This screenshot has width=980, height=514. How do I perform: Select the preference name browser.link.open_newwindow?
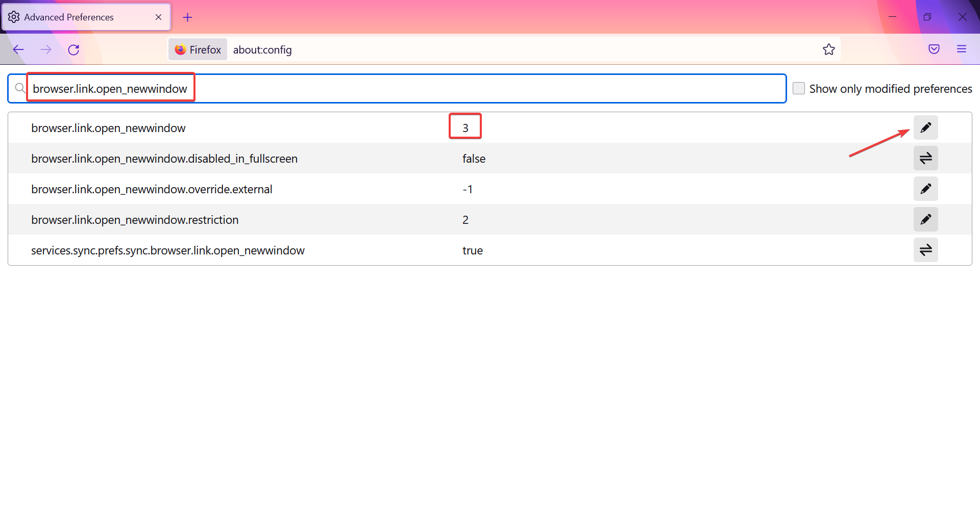(108, 128)
